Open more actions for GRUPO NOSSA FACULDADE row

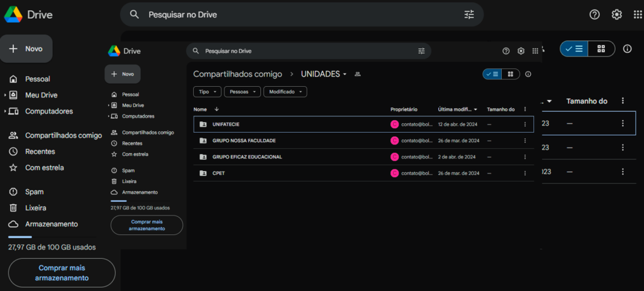pyautogui.click(x=525, y=140)
